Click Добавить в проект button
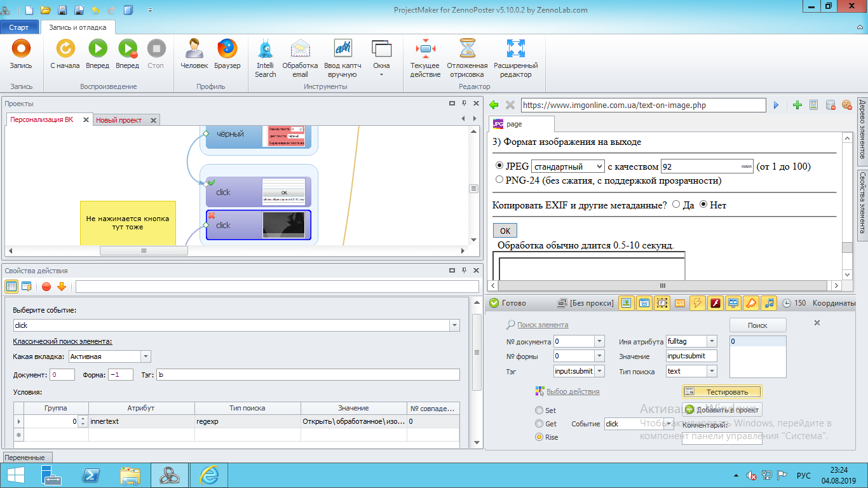Screen dimensions: 868x488 click(722, 410)
